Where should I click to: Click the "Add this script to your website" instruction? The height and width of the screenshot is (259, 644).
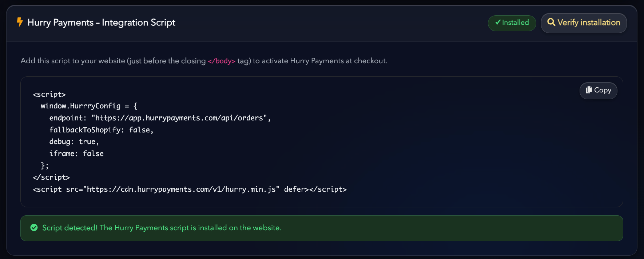[204, 61]
